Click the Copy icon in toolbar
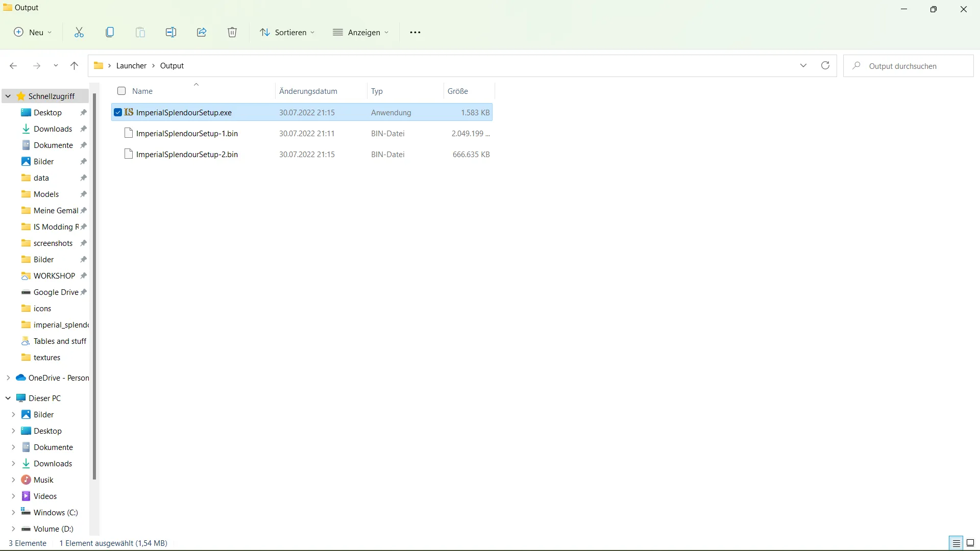Image resolution: width=980 pixels, height=551 pixels. coord(110,33)
